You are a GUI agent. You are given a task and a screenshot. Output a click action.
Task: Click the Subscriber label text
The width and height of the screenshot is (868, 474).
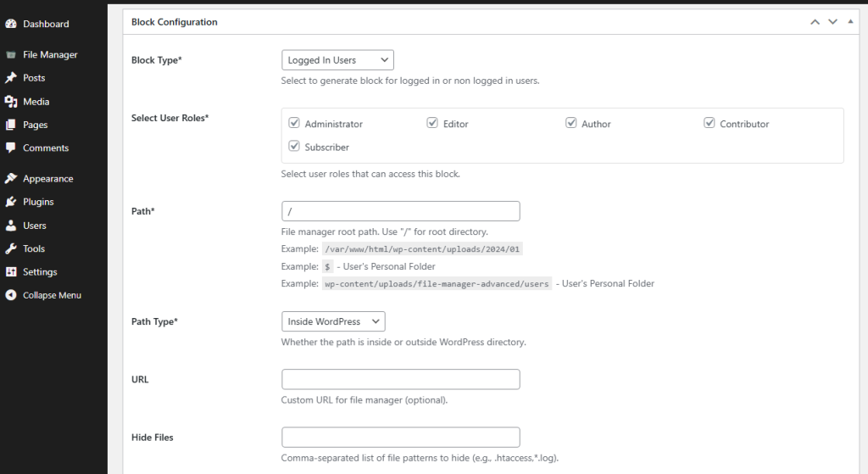tap(327, 148)
